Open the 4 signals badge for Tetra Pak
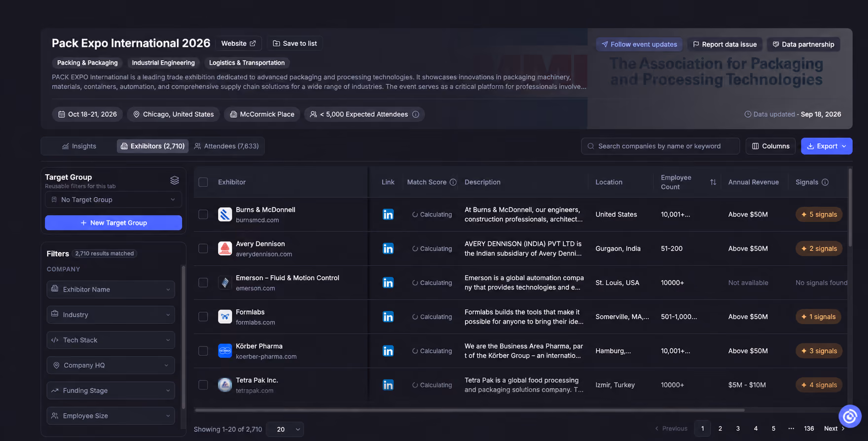 (x=819, y=385)
